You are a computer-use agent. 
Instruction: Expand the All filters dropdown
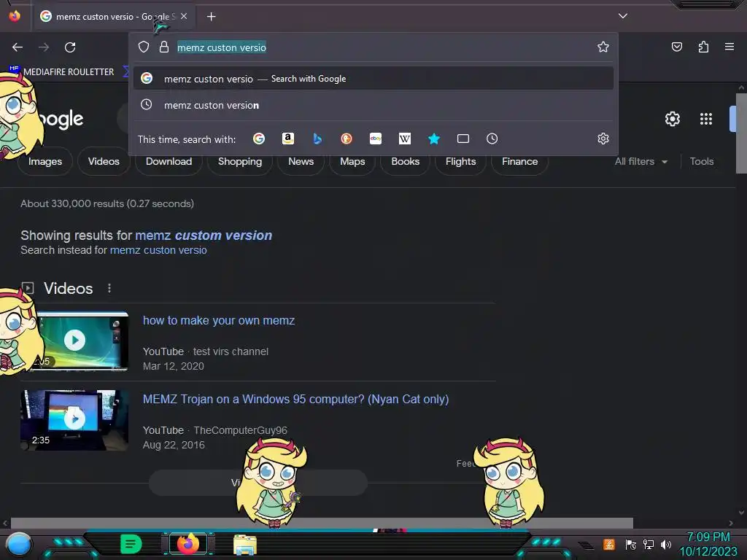640,161
